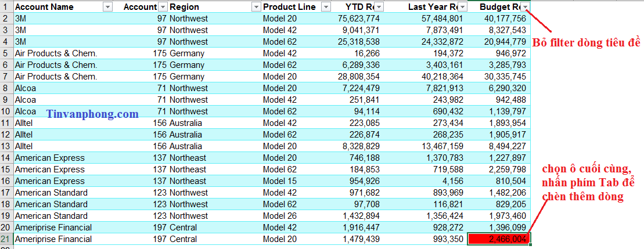Select Alcoa account name in row 8
Screen dimensions: 644x249
point(63,88)
